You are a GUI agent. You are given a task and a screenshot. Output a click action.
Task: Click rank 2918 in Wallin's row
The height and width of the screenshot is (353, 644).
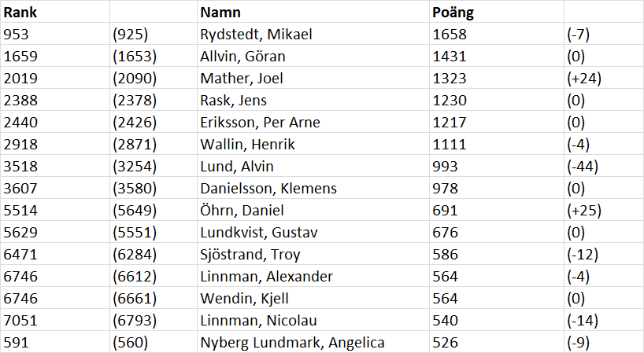click(20, 145)
